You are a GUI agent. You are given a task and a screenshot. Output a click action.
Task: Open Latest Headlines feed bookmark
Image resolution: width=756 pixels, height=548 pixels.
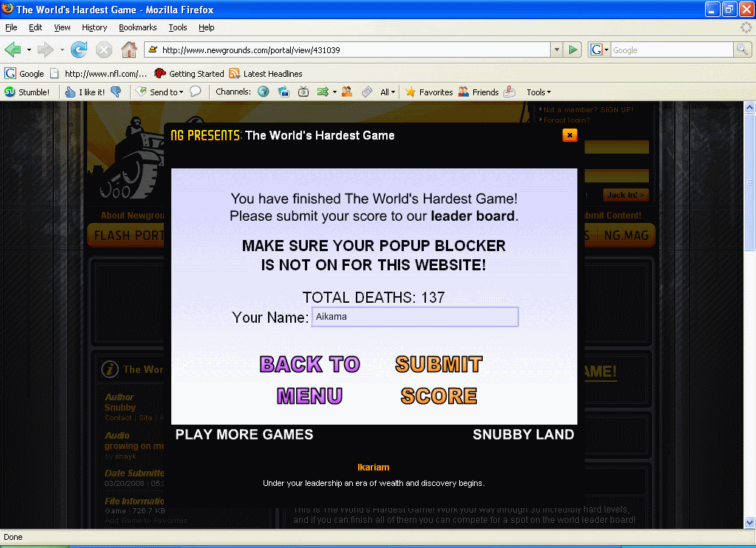coord(266,74)
